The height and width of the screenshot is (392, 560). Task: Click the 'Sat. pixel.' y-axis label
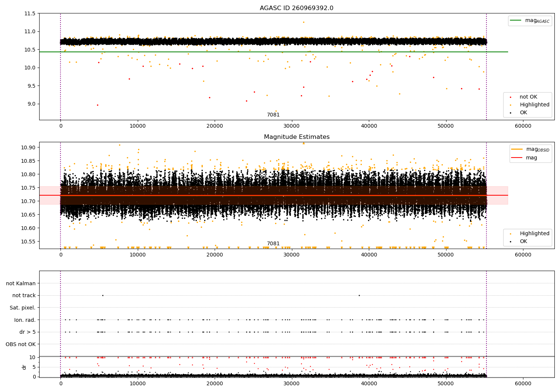click(23, 308)
